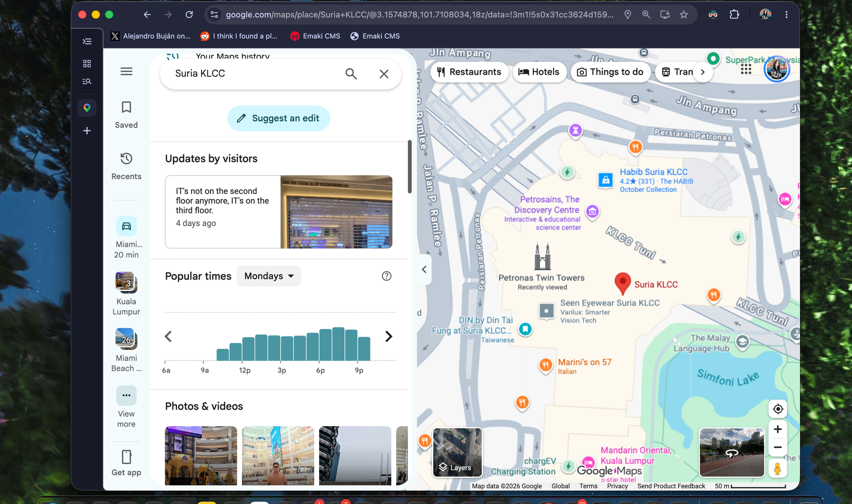Screen dimensions: 852x504
Task: Open the Google apps grid
Action: point(746,69)
